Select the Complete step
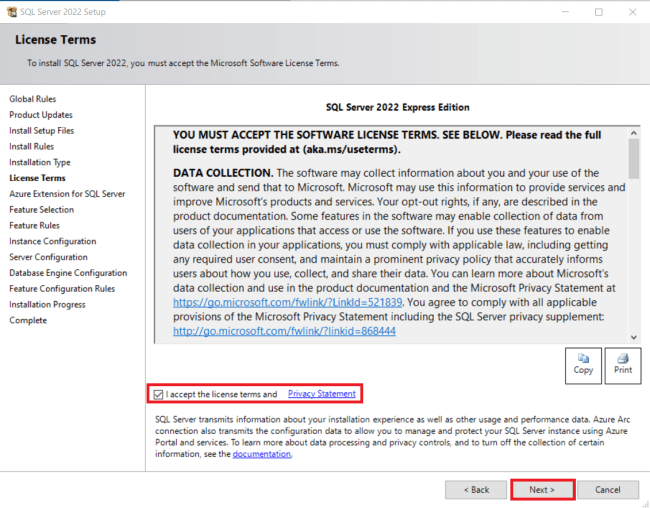The width and height of the screenshot is (650, 508). click(28, 320)
